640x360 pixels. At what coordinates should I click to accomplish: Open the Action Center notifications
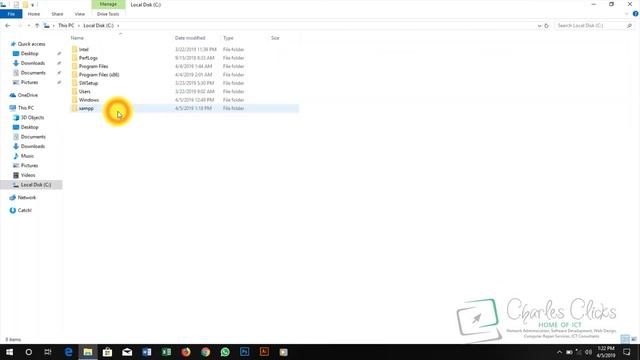[x=627, y=352]
